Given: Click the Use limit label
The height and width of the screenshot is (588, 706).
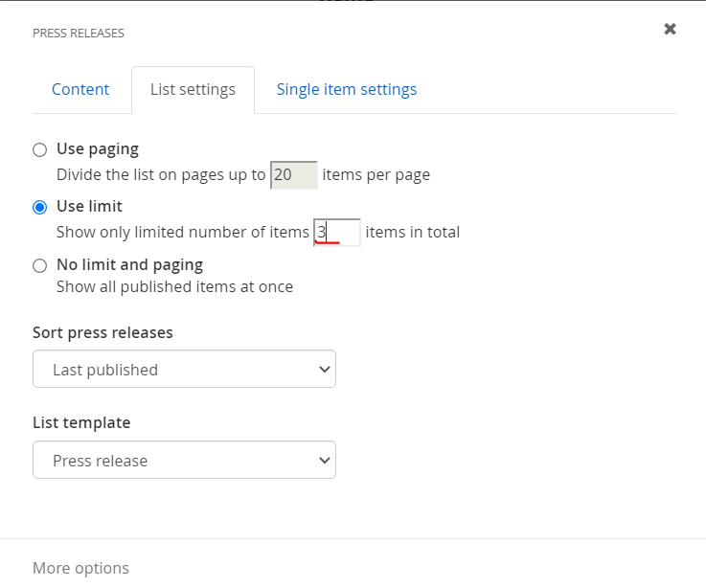Looking at the screenshot, I should (x=89, y=207).
